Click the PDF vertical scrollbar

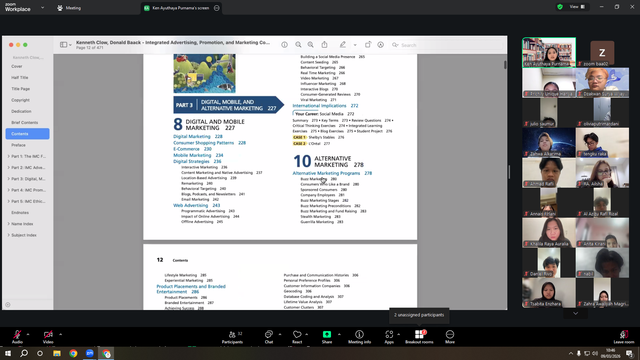click(505, 64)
